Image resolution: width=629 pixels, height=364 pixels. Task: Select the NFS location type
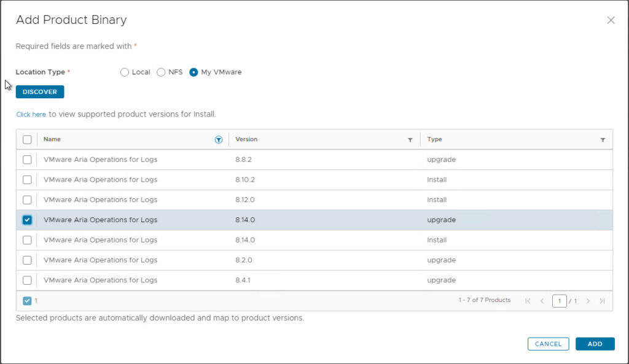[160, 72]
